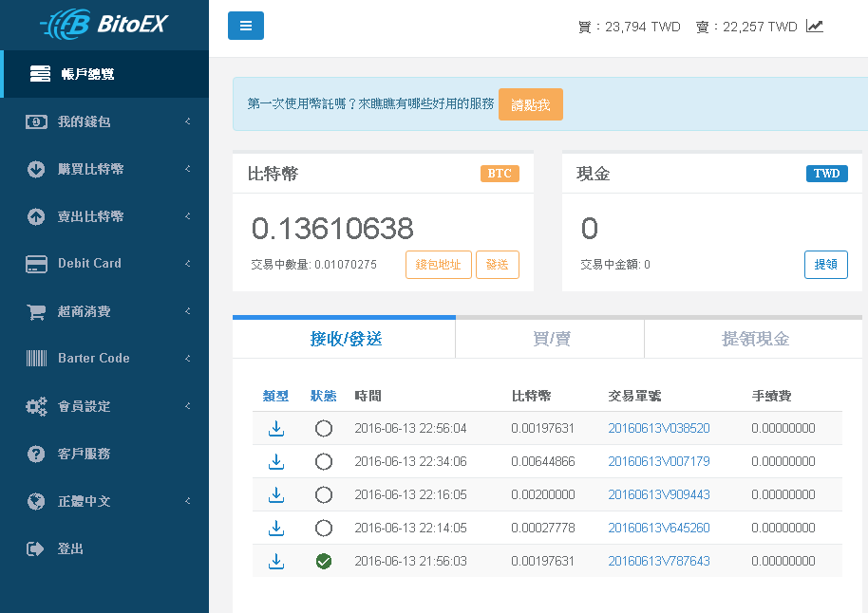Click the 交易中金額: 0 text
Viewport: 868px width, 613px height.
(615, 265)
